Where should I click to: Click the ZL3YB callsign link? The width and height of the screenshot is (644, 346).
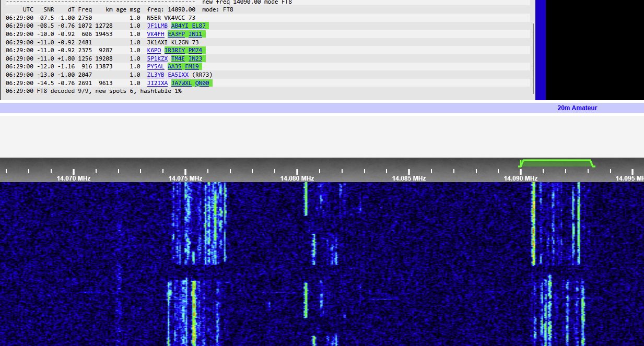(156, 75)
